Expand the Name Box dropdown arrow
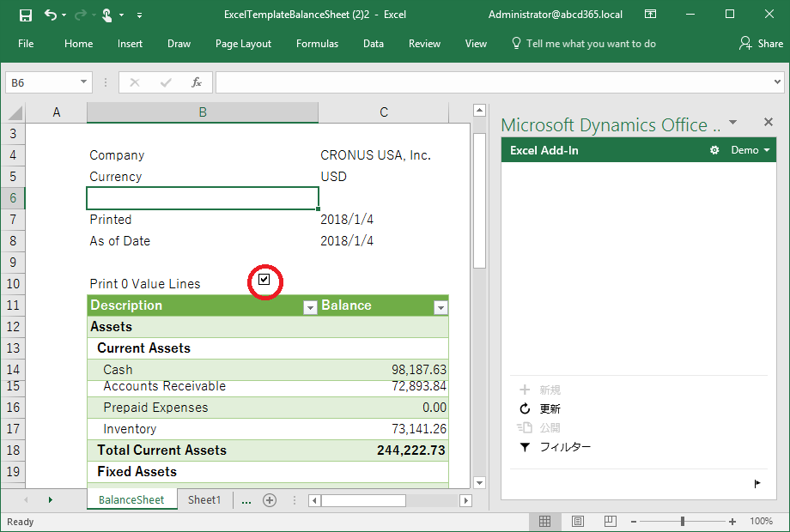The height and width of the screenshot is (532, 790). 83,82
